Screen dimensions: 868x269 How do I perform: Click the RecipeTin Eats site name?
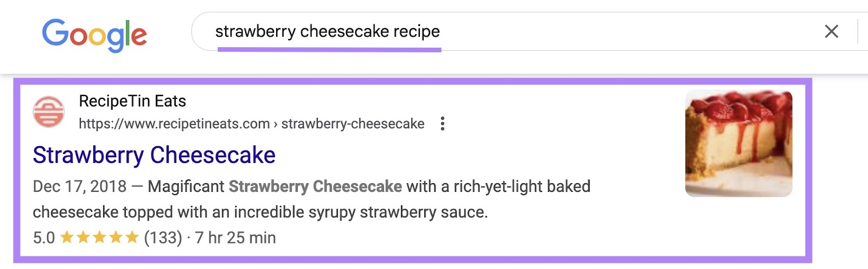(x=132, y=101)
